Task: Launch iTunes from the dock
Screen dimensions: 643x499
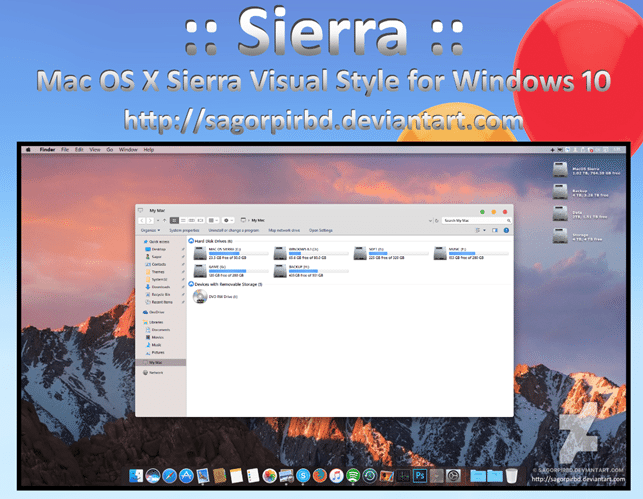Action: coord(336,476)
